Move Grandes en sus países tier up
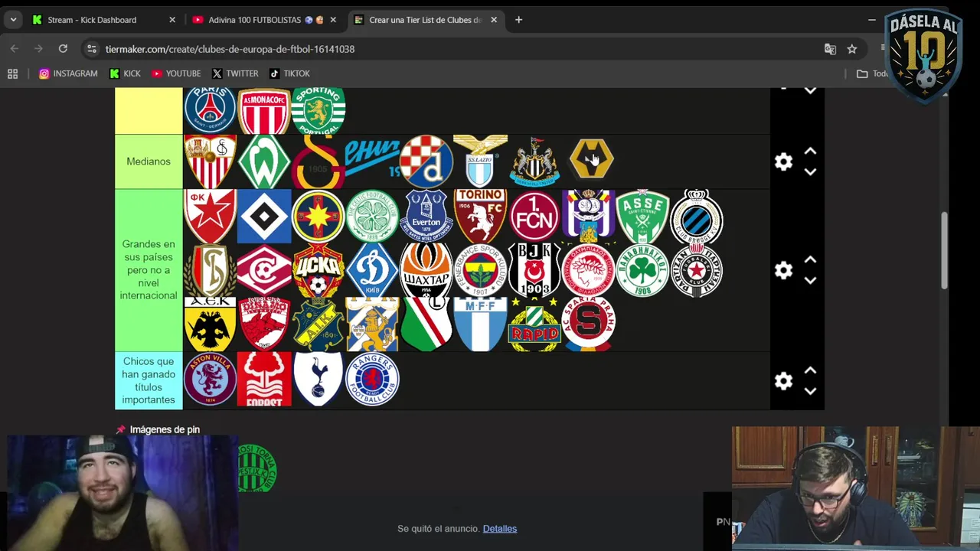The height and width of the screenshot is (551, 980). [x=810, y=261]
